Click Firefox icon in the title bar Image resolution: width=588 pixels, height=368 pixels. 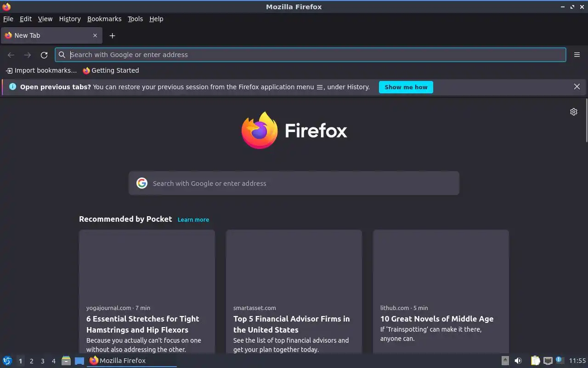click(x=6, y=6)
